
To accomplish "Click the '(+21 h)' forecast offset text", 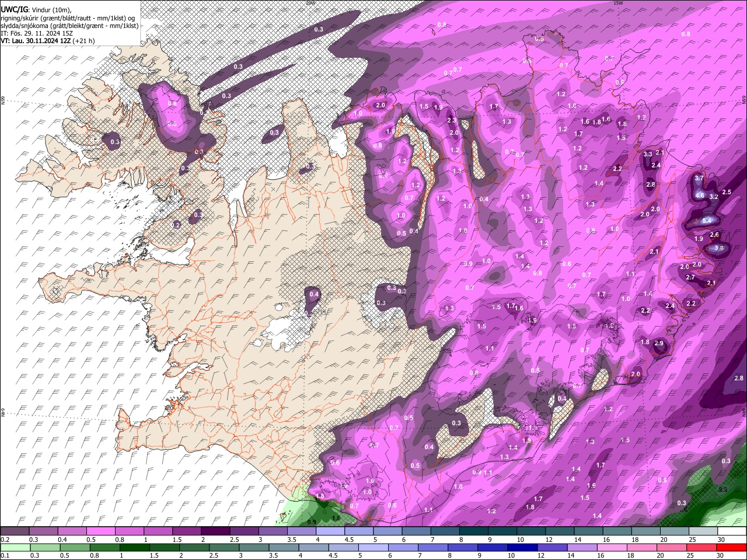I will 84,41.
